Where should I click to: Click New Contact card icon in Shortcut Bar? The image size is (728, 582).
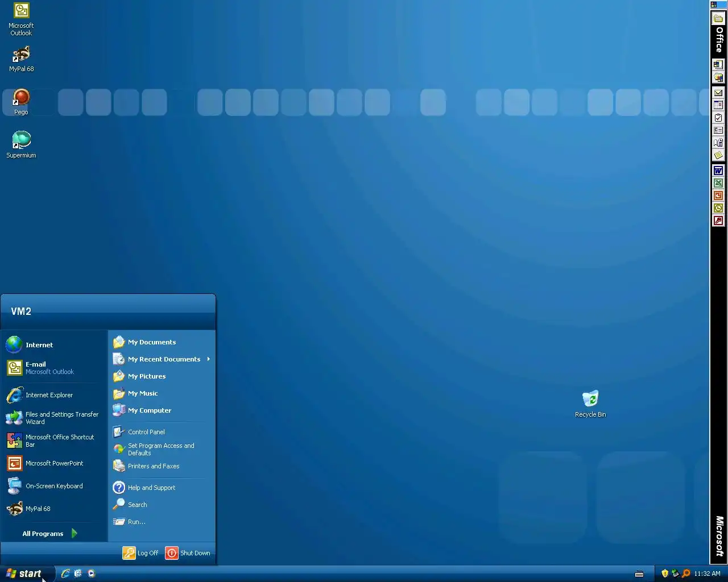718,130
